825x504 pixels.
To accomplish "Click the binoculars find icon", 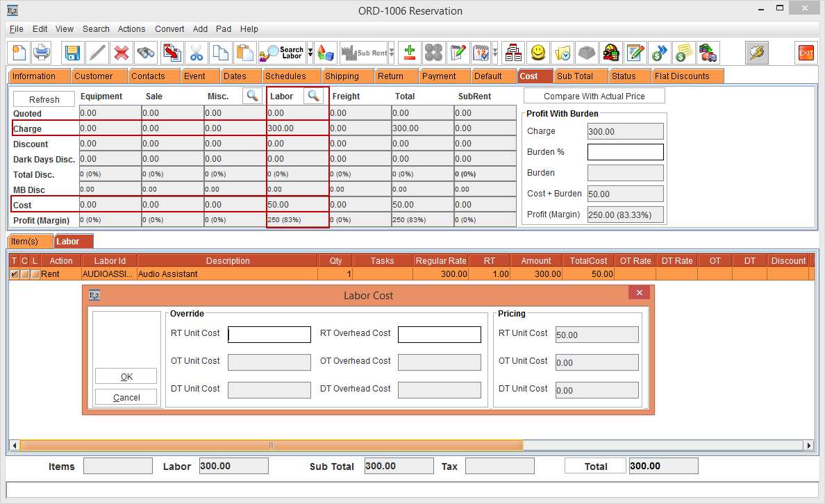I will (x=146, y=53).
